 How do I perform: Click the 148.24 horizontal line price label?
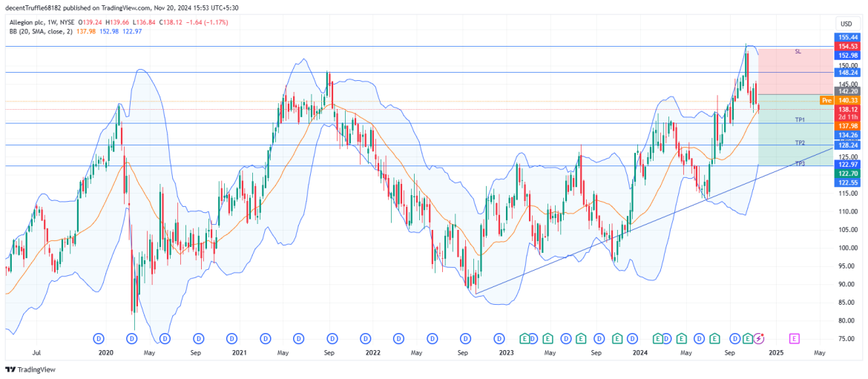click(846, 72)
